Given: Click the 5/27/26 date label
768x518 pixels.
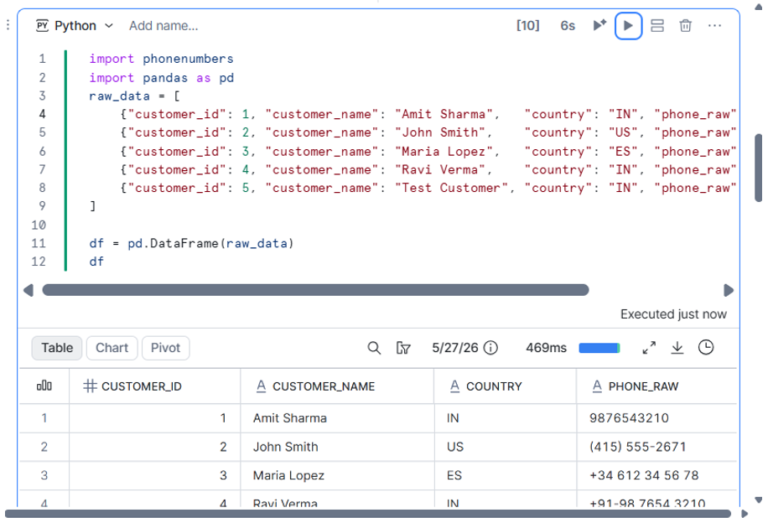Looking at the screenshot, I should coord(455,348).
